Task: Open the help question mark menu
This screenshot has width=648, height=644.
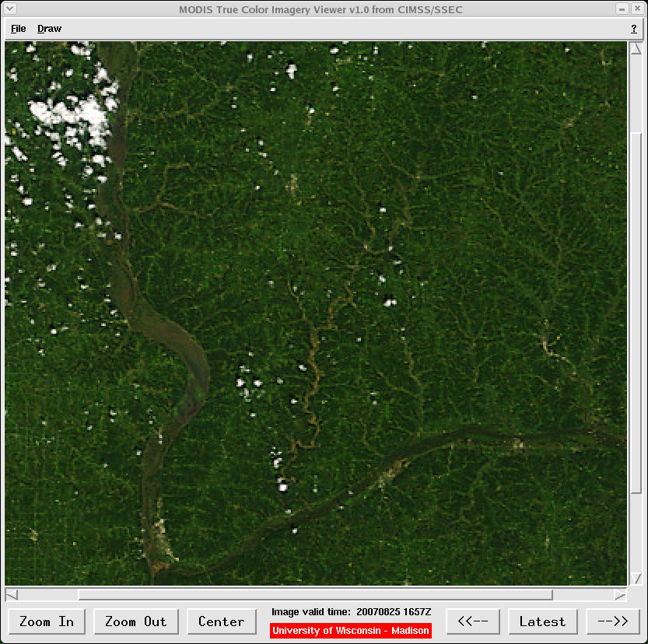Action: click(634, 29)
